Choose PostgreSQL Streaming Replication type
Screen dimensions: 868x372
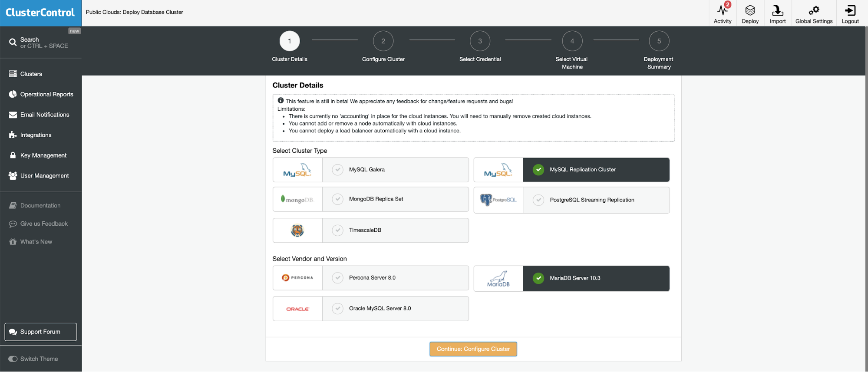571,200
